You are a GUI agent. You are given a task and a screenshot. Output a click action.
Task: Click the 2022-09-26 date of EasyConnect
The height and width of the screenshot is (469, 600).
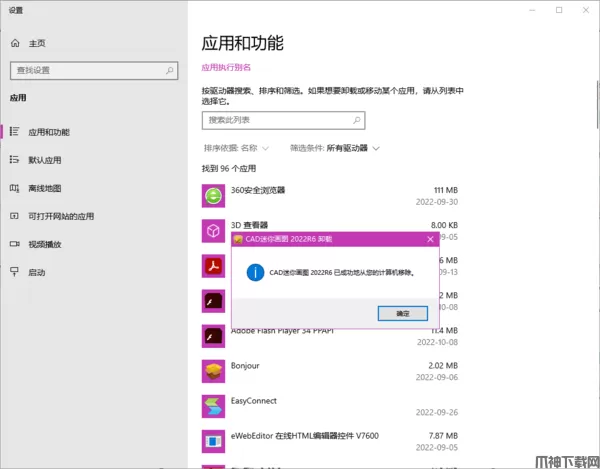point(437,412)
